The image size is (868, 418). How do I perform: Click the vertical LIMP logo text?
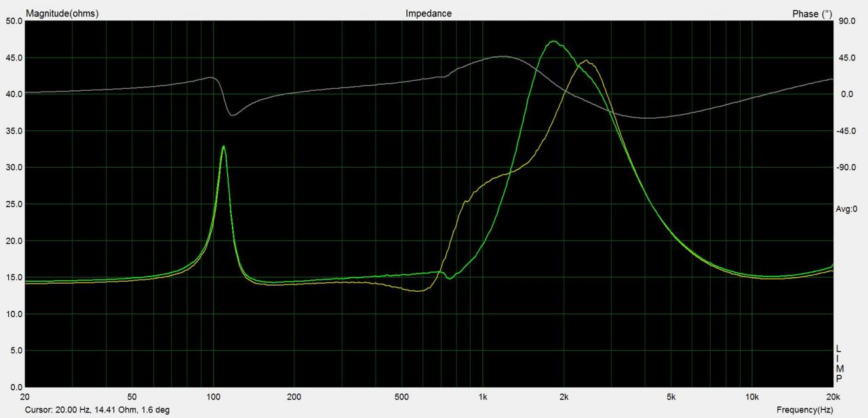tap(839, 364)
